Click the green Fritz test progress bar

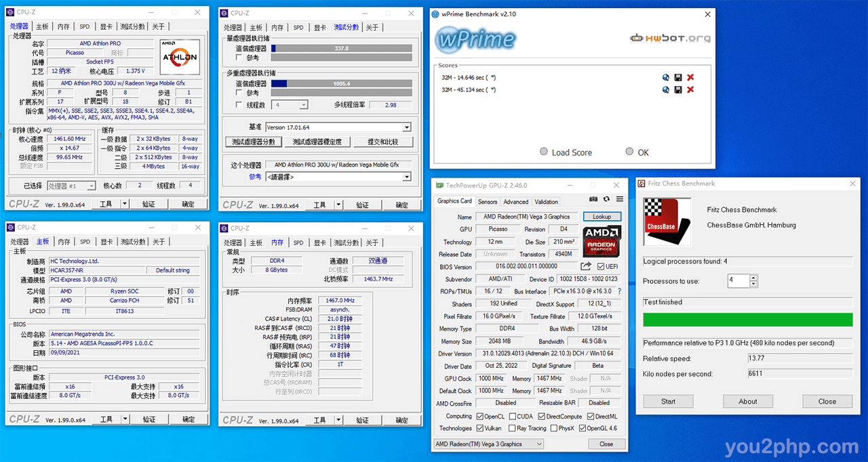[x=748, y=320]
